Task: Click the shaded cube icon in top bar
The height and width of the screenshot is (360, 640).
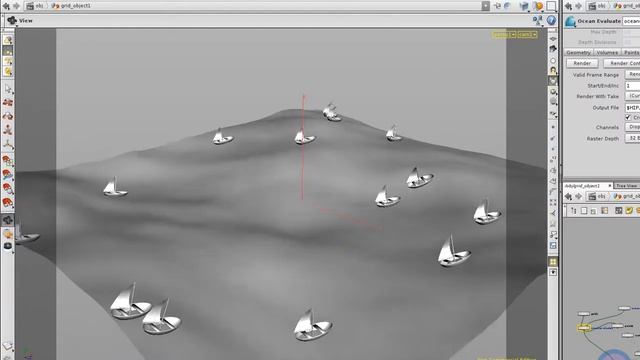Action: pyautogui.click(x=524, y=6)
